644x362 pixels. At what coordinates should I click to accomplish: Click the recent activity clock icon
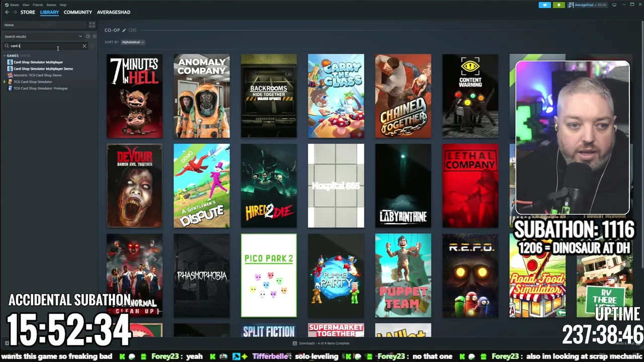coord(88,36)
